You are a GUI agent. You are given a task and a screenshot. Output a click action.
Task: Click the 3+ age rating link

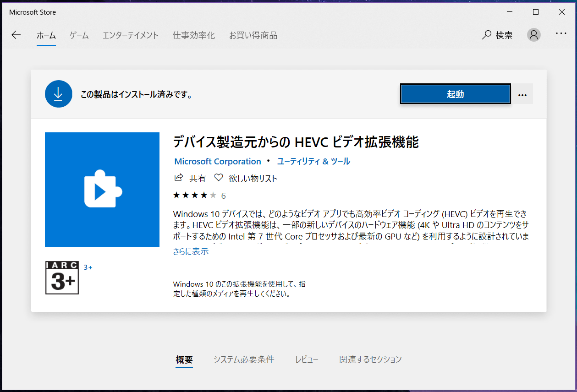[x=88, y=267]
